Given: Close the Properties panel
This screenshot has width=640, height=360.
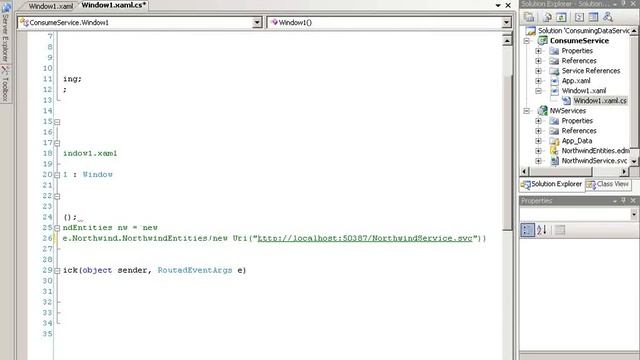Looking at the screenshot, I should pyautogui.click(x=633, y=200).
